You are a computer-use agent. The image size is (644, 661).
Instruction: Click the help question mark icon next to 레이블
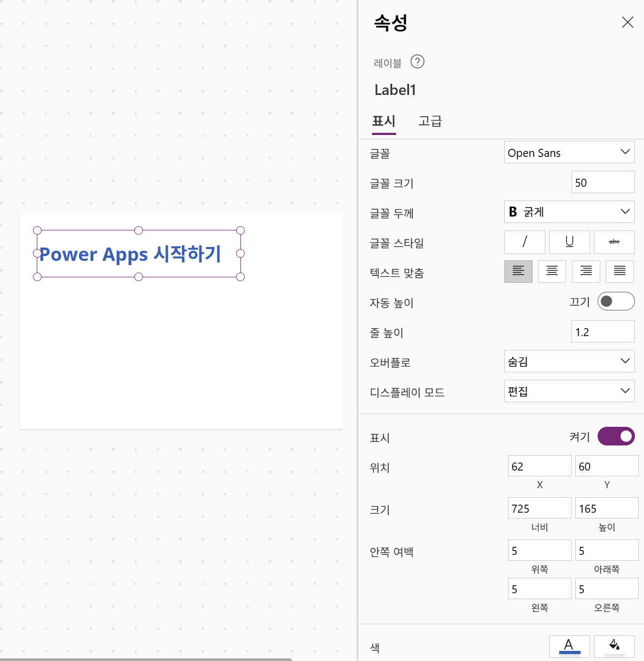417,62
